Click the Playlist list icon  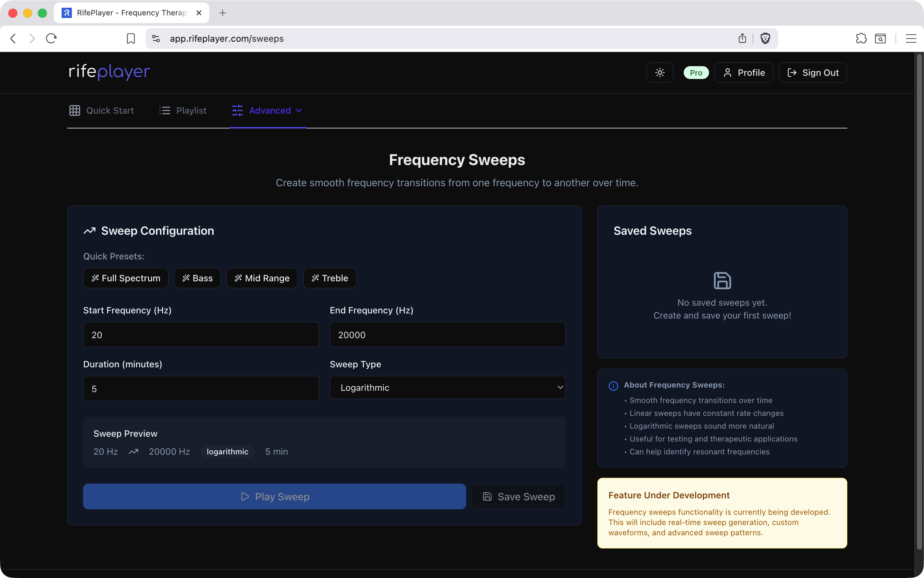(165, 110)
